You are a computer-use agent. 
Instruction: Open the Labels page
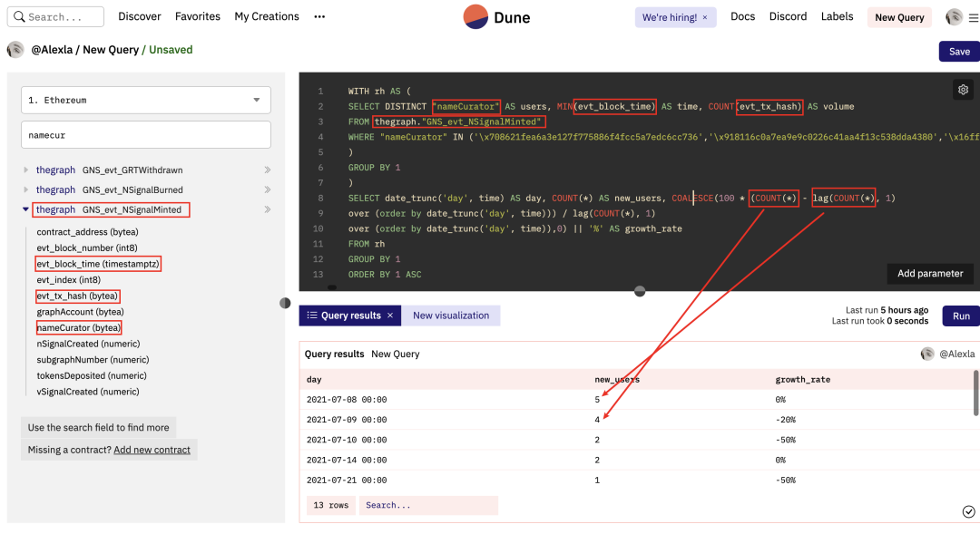pos(837,17)
